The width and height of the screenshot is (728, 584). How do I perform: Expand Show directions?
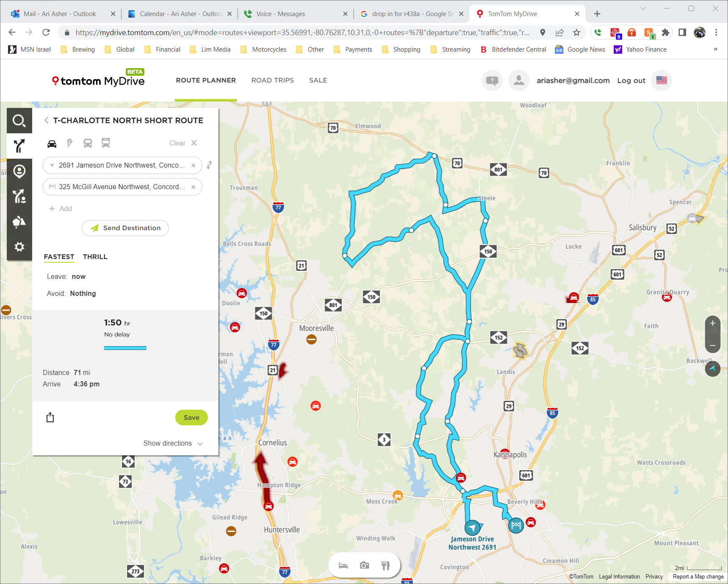click(x=173, y=444)
